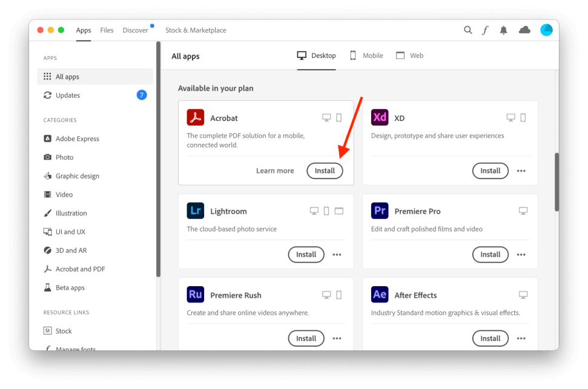Install Acrobat

325,171
